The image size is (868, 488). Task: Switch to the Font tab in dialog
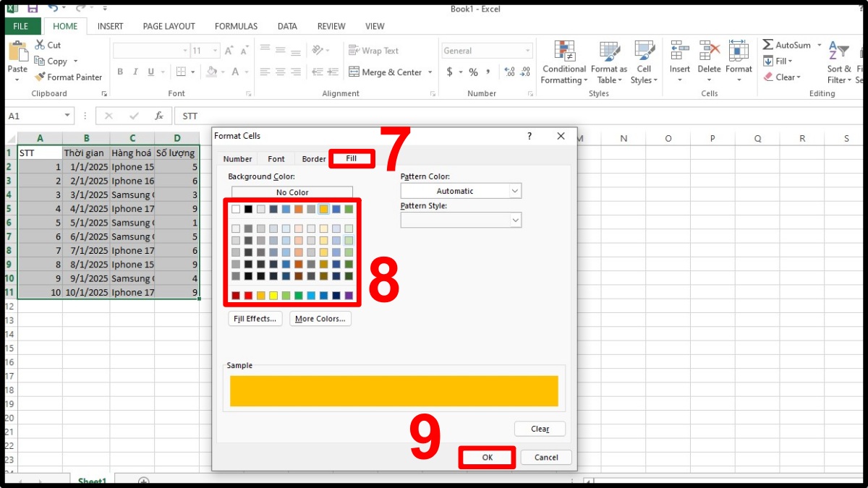point(276,159)
